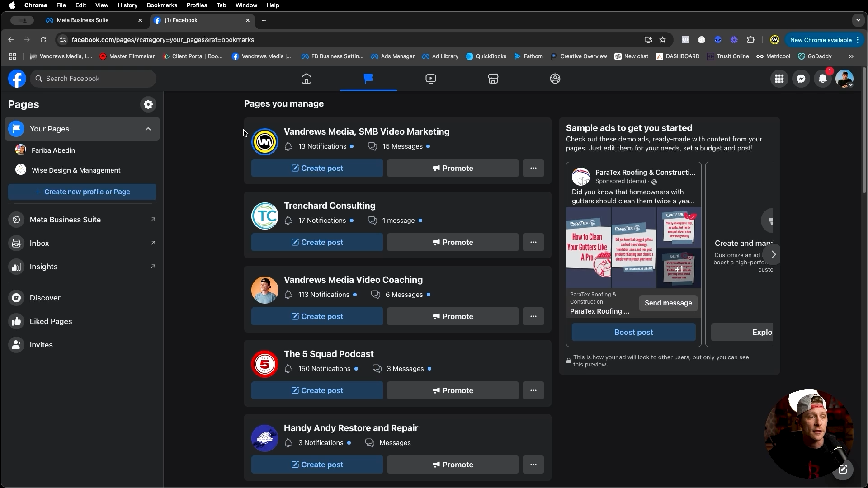868x488 pixels.
Task: Open more options for Vandrews Media Video Coaching
Action: coord(533,316)
